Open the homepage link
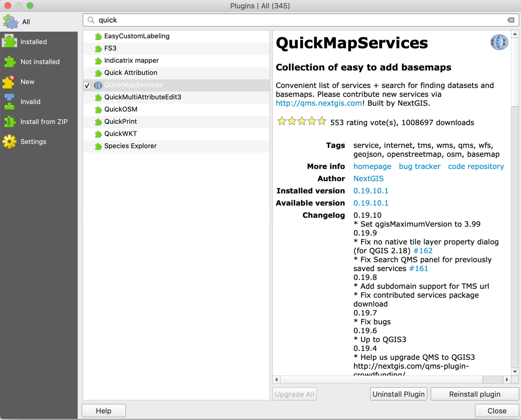 coord(372,166)
